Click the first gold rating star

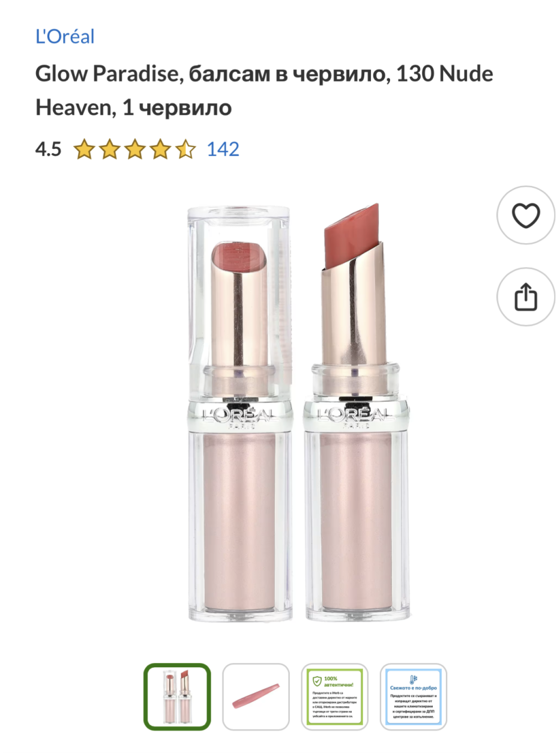[85, 149]
